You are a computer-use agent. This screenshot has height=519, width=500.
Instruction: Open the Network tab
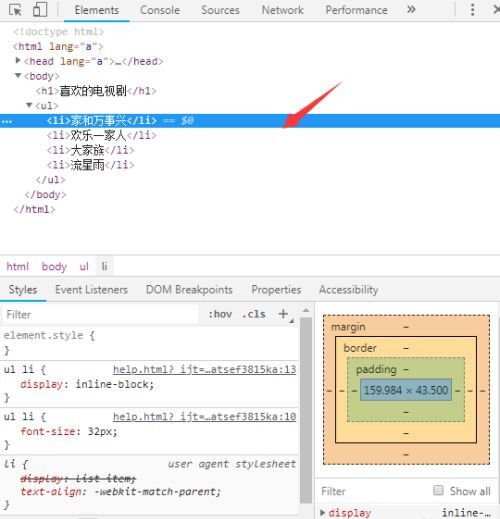point(282,10)
